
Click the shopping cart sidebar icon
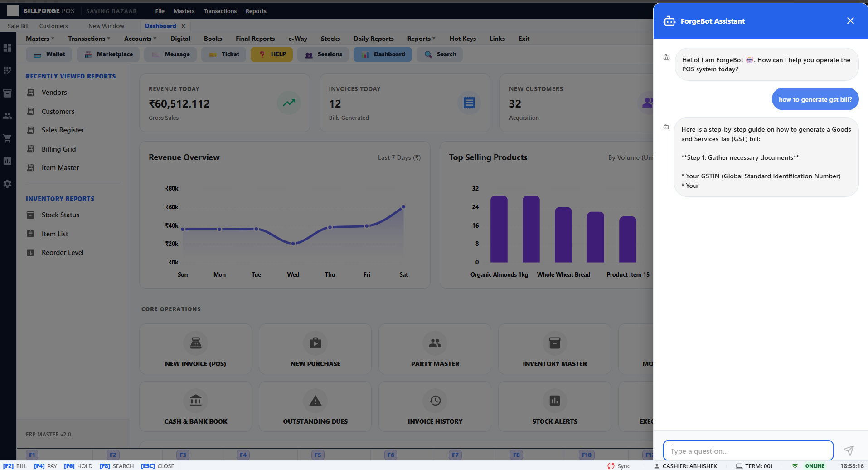[7, 138]
